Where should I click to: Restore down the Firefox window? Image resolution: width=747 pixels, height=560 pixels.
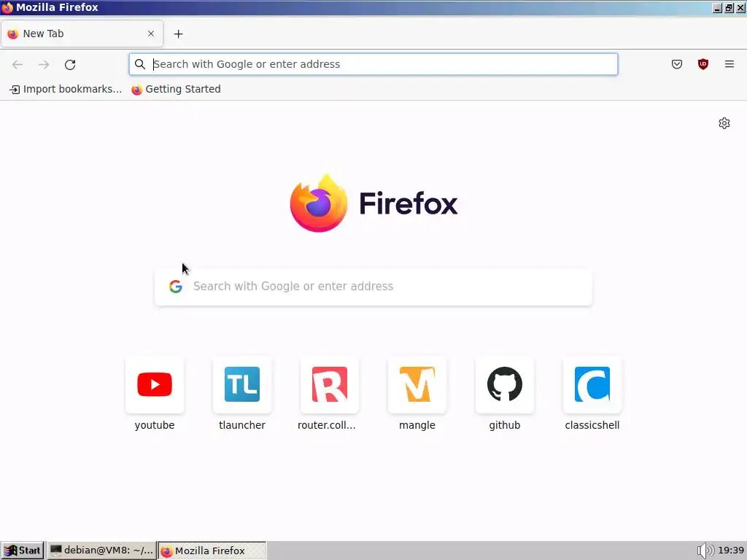click(x=729, y=7)
